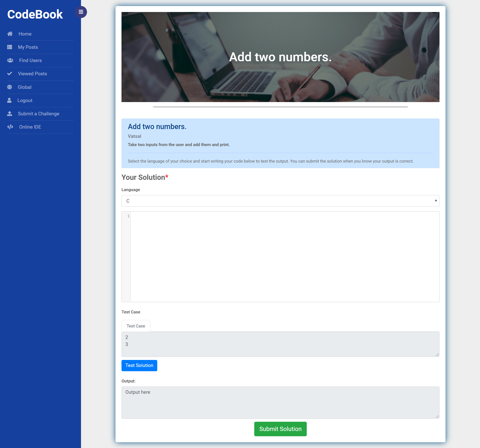This screenshot has width=480, height=448.
Task: Click the CodeBook logo title
Action: (x=35, y=14)
